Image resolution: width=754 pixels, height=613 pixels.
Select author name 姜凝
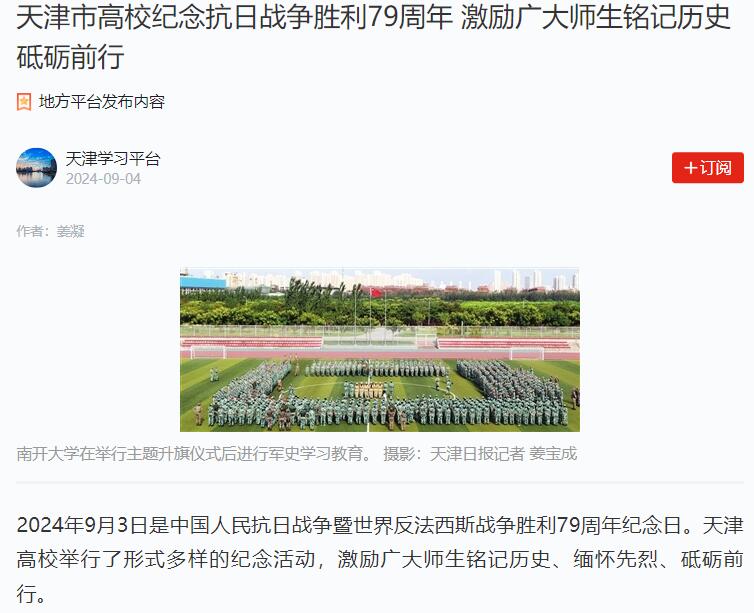(71, 231)
